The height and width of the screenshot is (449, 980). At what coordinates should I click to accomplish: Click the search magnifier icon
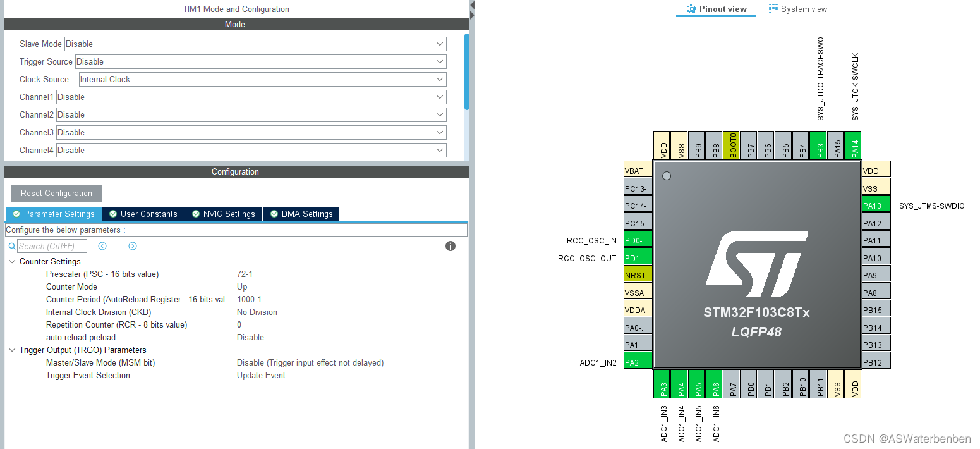[11, 246]
